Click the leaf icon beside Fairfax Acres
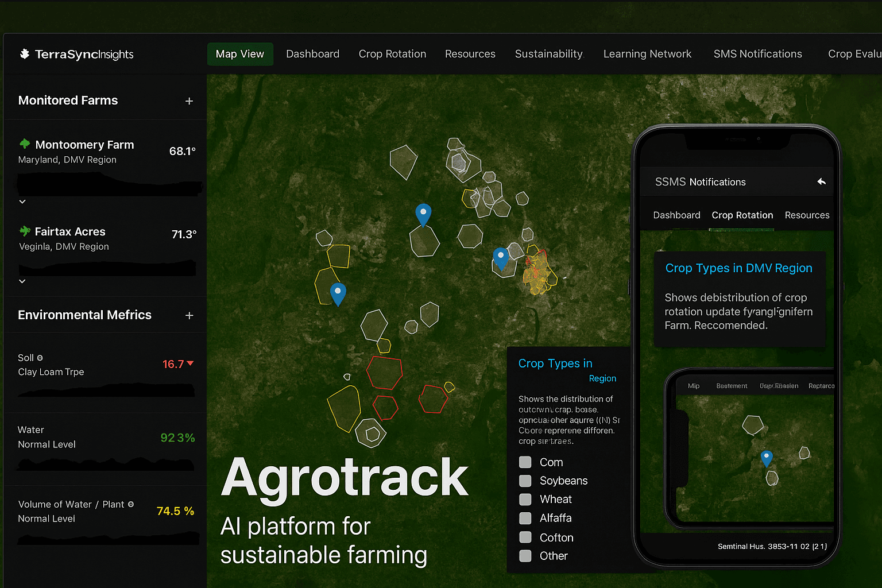 (x=24, y=231)
